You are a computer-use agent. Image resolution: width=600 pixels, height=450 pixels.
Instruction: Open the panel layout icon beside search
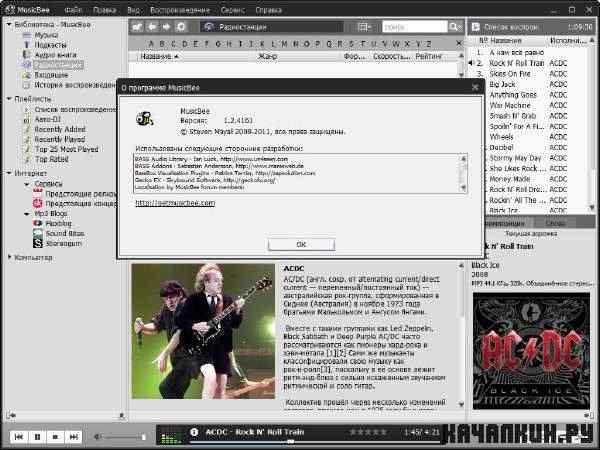pyautogui.click(x=364, y=27)
